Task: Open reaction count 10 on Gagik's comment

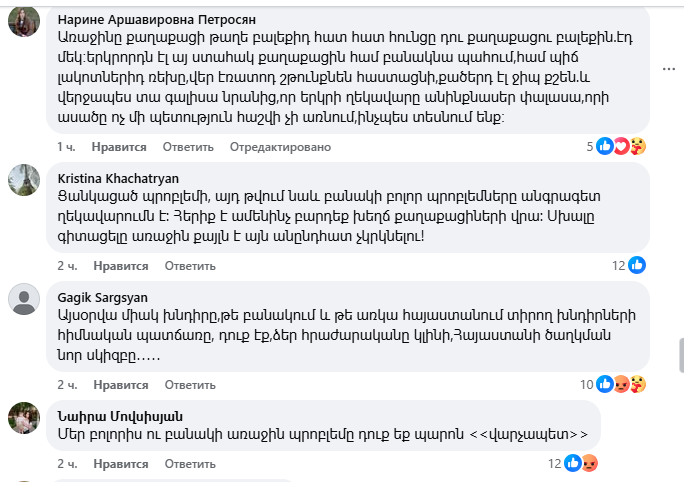Action: (587, 384)
